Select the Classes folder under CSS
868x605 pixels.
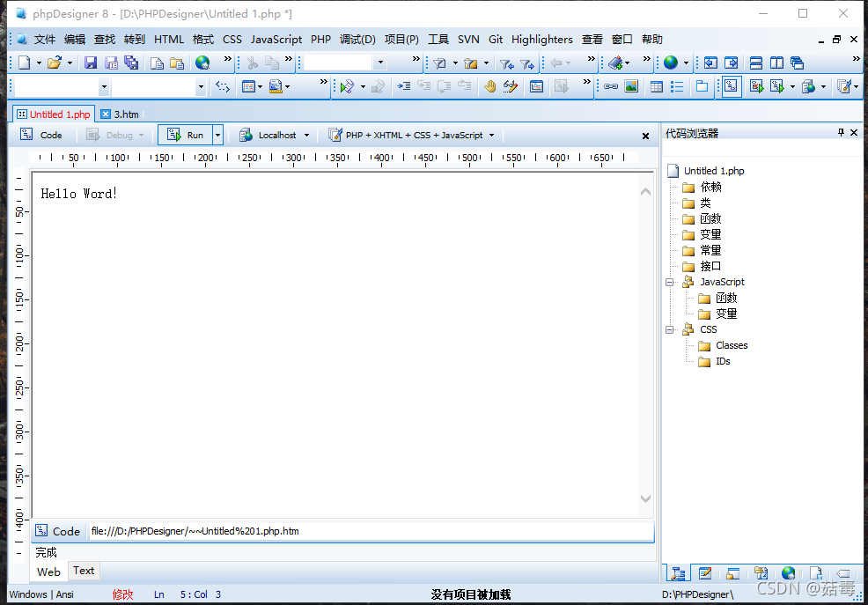tap(723, 346)
